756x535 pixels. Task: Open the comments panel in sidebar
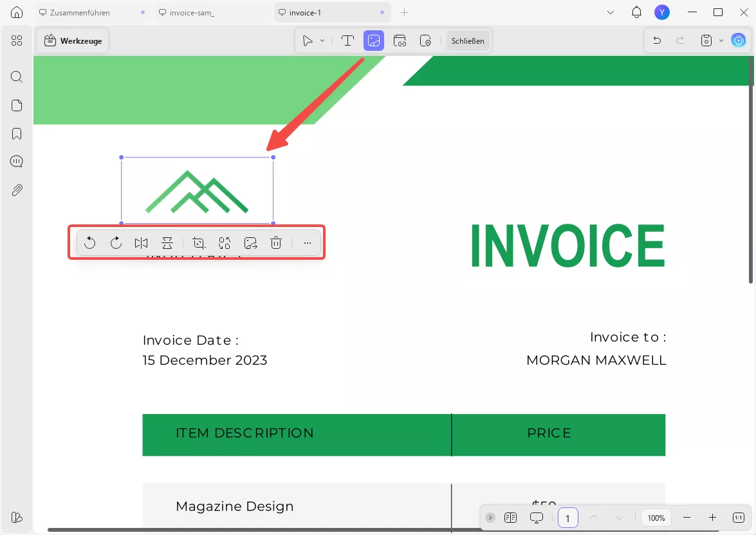16,161
